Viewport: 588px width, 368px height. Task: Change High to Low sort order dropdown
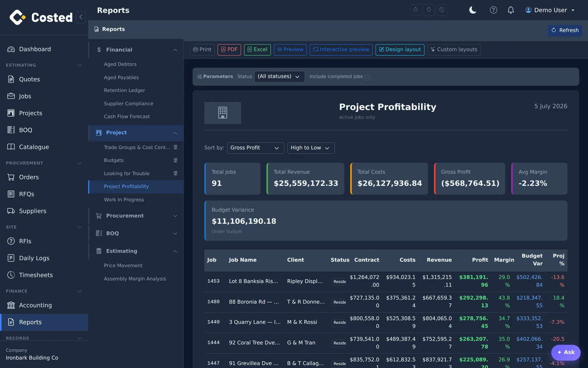(x=311, y=148)
